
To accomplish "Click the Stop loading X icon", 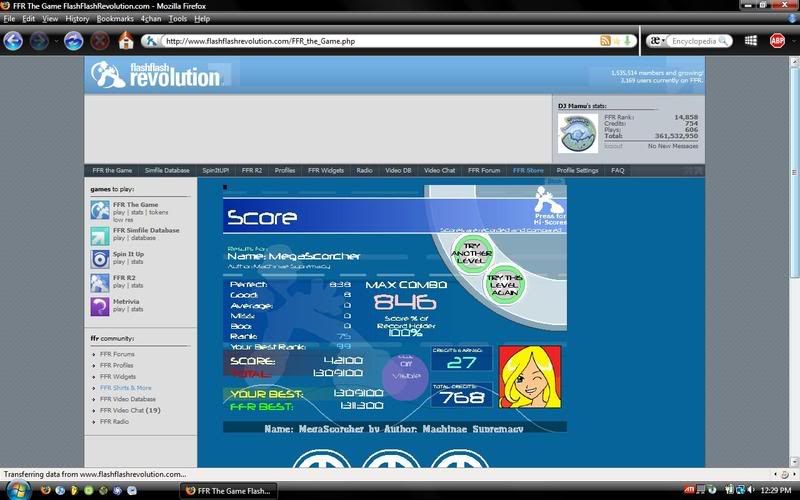I will click(x=100, y=41).
